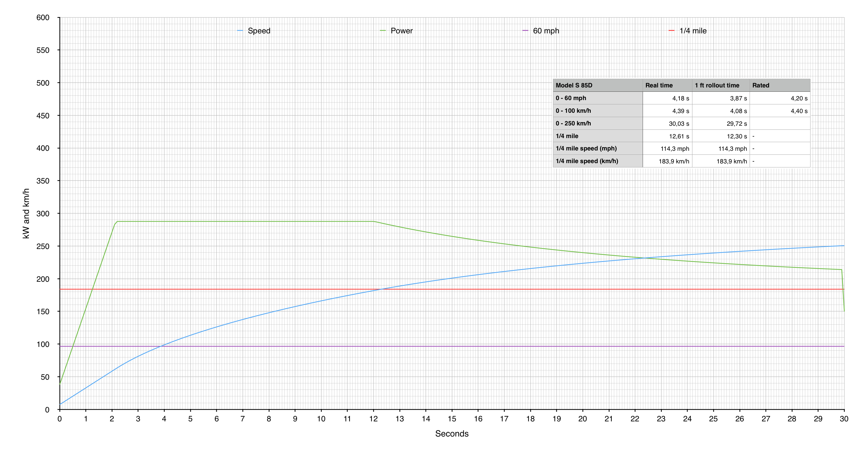The width and height of the screenshot is (868, 464).
Task: Click the Speed legend entry
Action: point(258,31)
